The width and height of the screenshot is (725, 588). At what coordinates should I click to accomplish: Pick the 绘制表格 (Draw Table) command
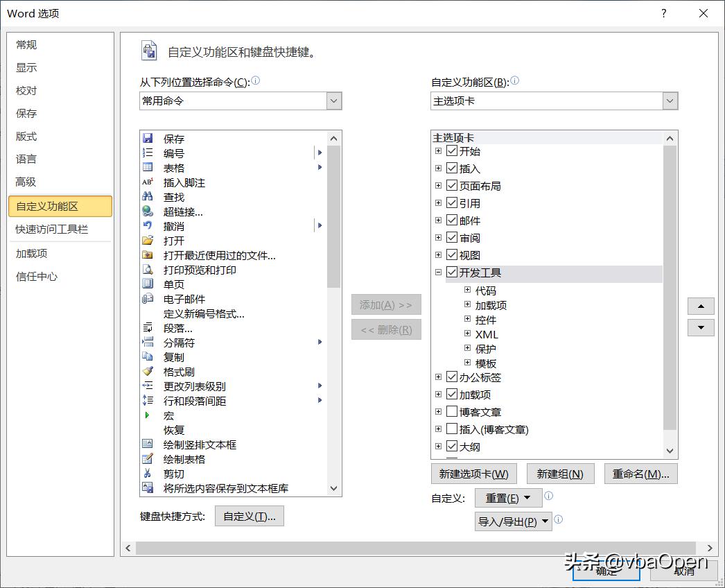click(178, 459)
